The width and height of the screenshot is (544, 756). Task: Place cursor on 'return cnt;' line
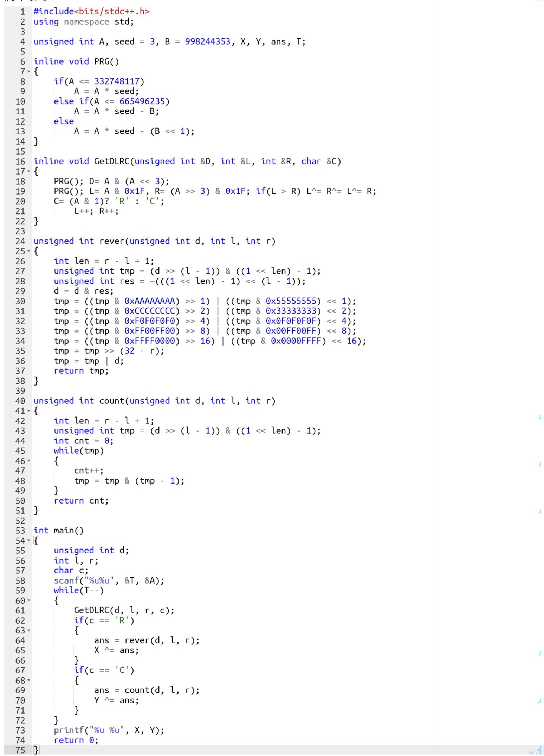[x=81, y=501]
